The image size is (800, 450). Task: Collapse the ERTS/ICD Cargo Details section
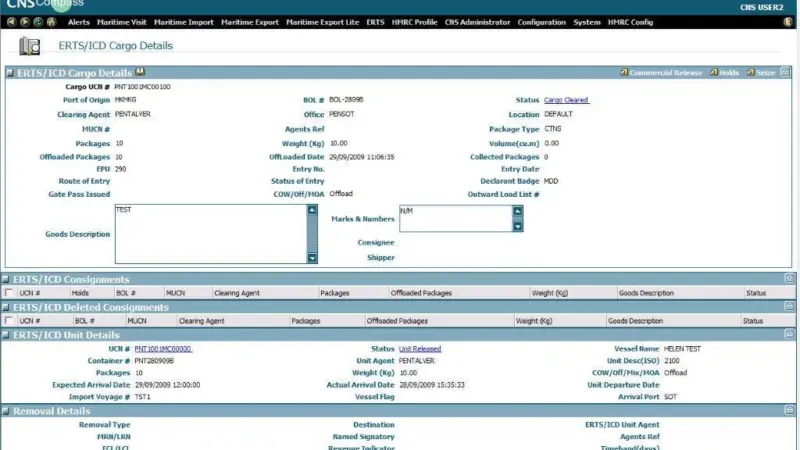coord(10,73)
